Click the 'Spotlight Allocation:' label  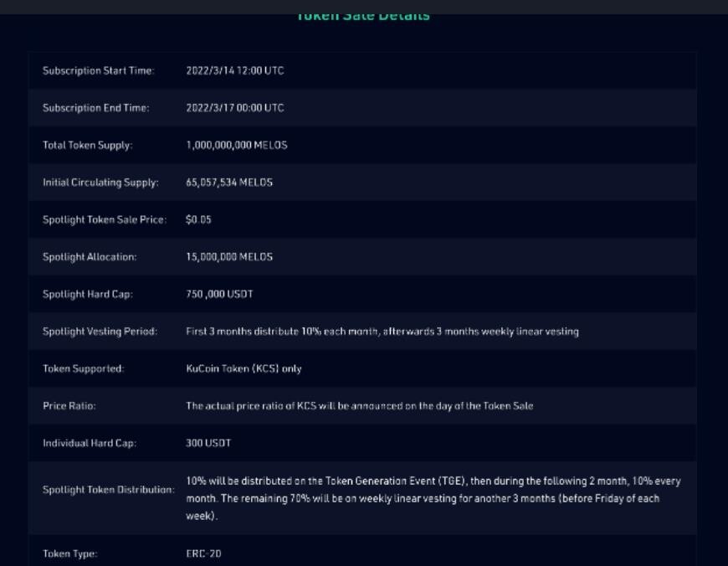(90, 257)
